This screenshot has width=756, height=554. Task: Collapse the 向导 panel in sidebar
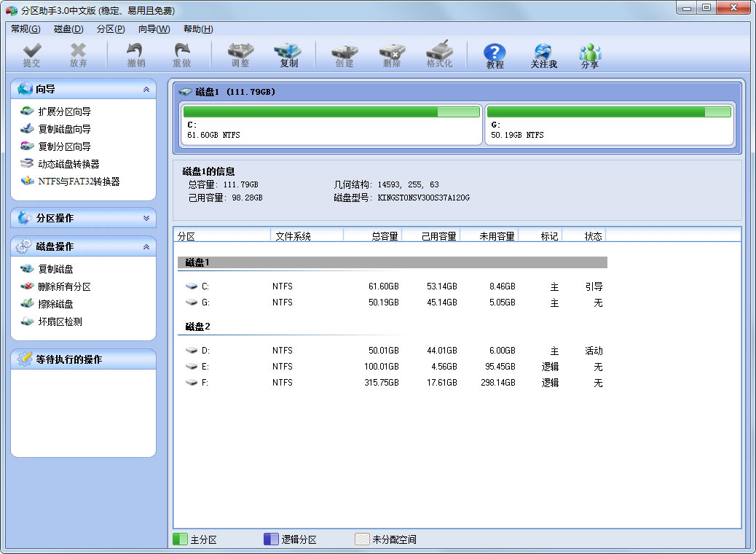click(146, 90)
